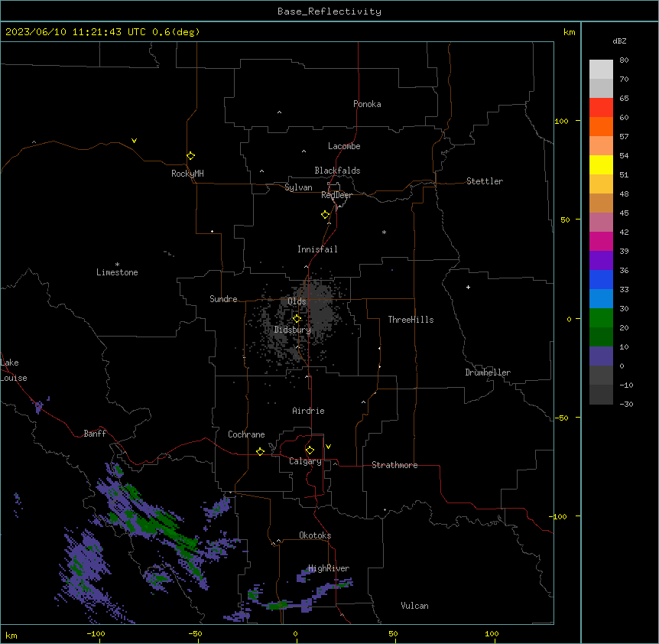Select the Banff label

click(95, 434)
